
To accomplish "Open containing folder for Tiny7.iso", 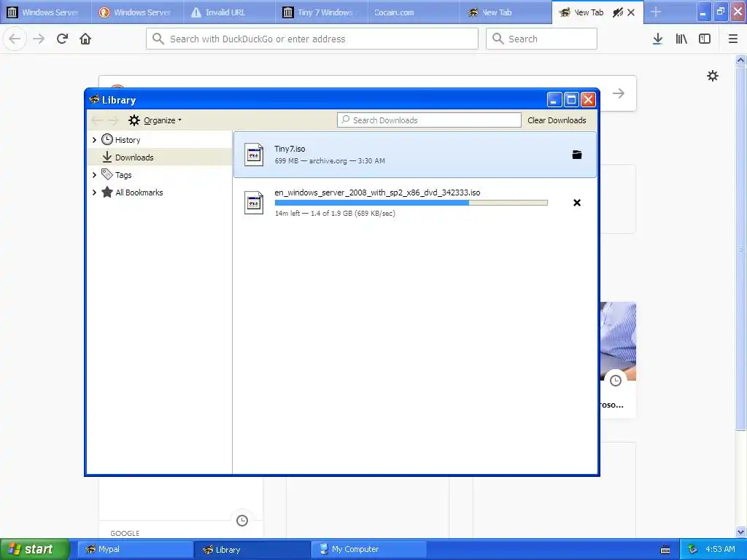I will pos(577,155).
